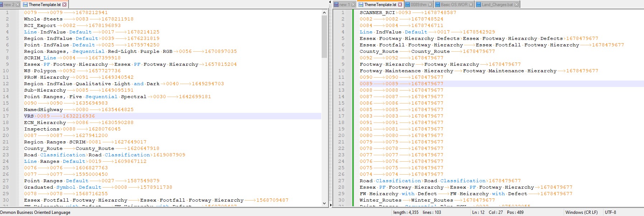
Task: Click the UTF-8 encoding status field
Action: click(610, 212)
